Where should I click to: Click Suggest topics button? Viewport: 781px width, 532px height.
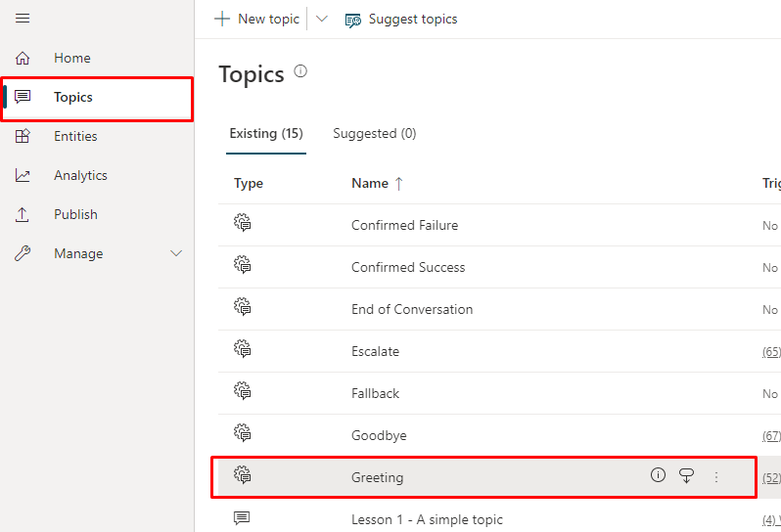[x=401, y=19]
